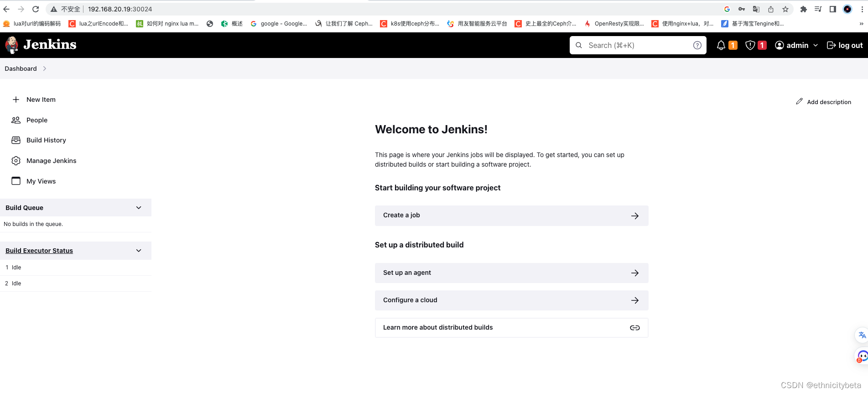Open search help question mark icon
The image size is (868, 394).
697,45
